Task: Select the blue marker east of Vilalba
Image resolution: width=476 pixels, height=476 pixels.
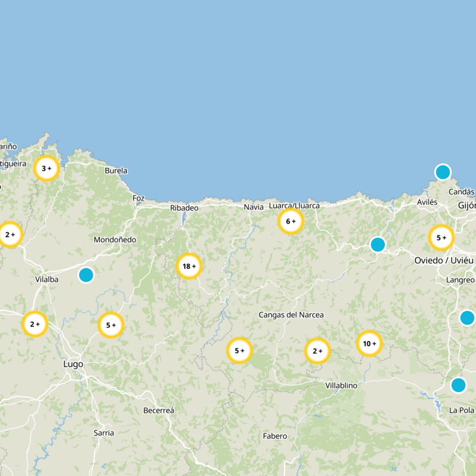Action: pos(86,275)
